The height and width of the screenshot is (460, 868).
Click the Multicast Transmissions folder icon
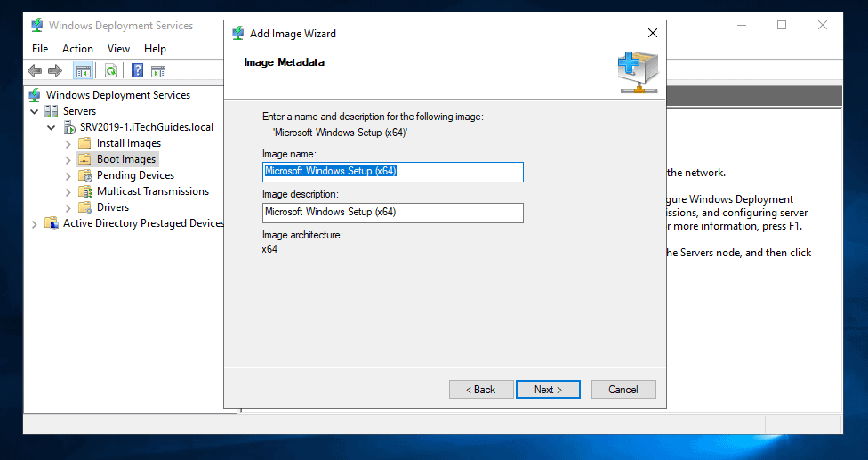(x=84, y=191)
